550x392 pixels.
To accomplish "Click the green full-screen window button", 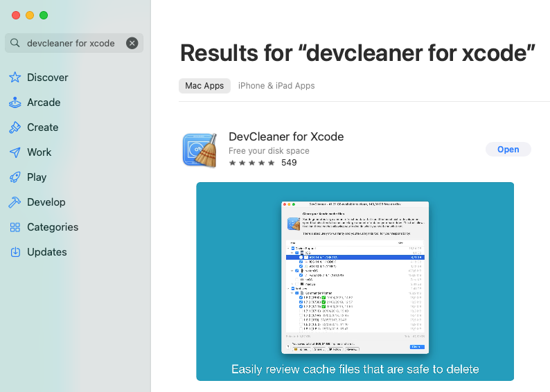I will point(44,15).
